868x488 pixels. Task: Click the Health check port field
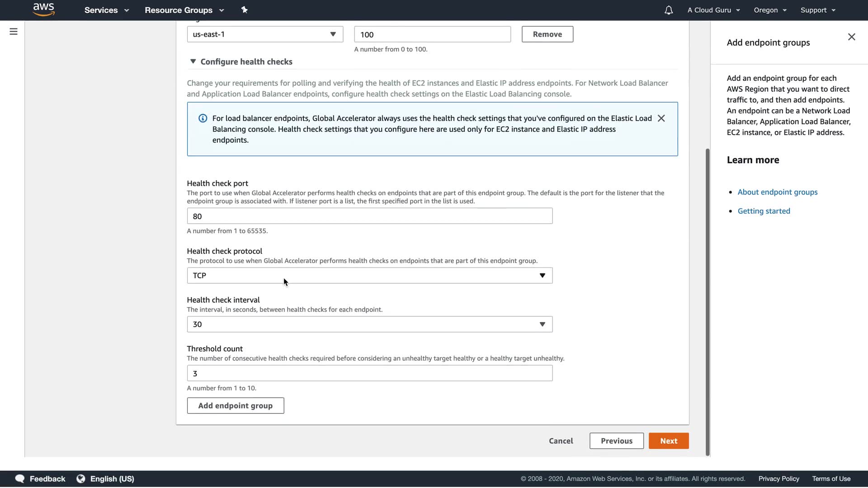369,216
